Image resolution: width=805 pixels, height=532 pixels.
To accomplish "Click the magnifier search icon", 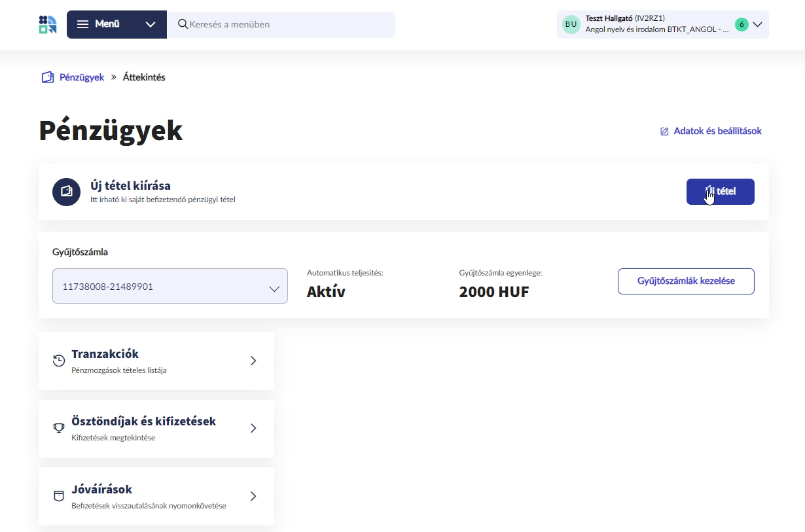I will coord(183,24).
